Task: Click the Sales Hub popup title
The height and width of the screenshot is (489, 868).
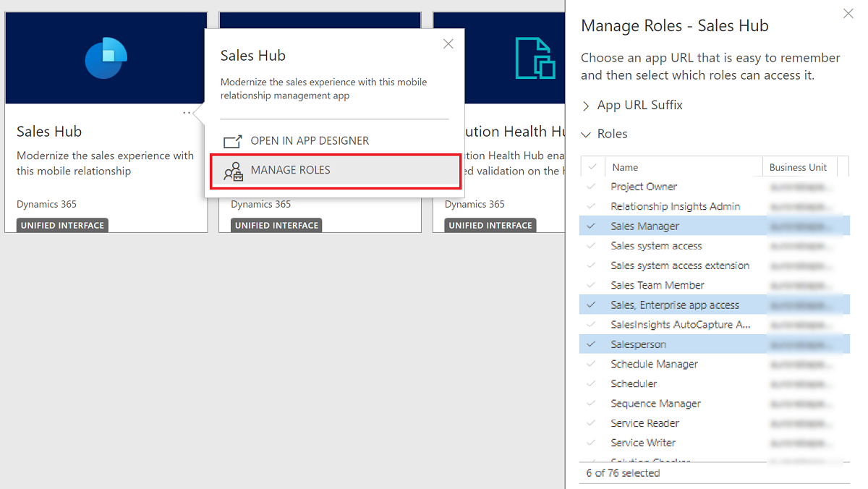Action: [253, 56]
